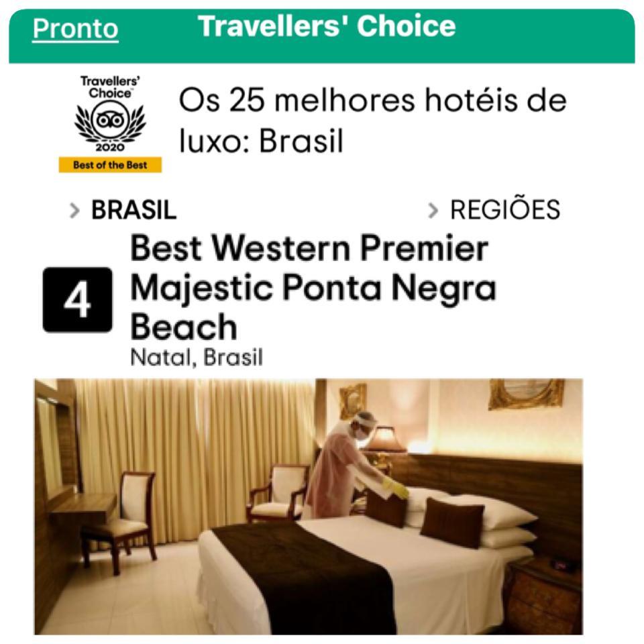This screenshot has height=644, width=644.
Task: Click the word Brasil in the heading
Action: click(x=301, y=141)
